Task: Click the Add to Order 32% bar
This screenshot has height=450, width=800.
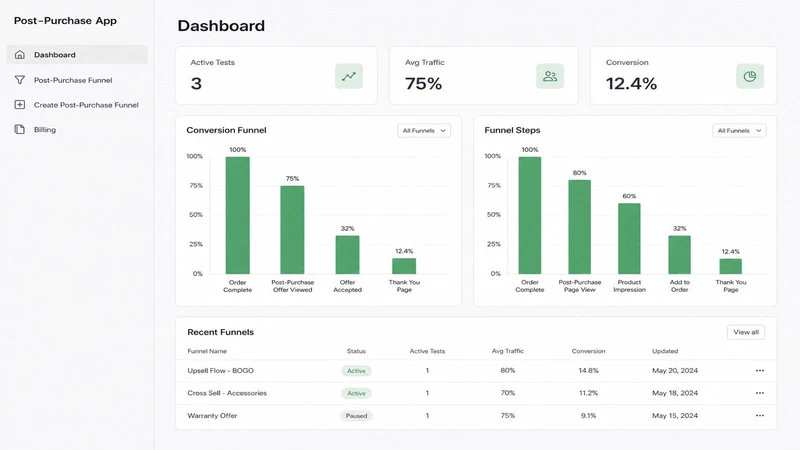Action: click(x=680, y=255)
